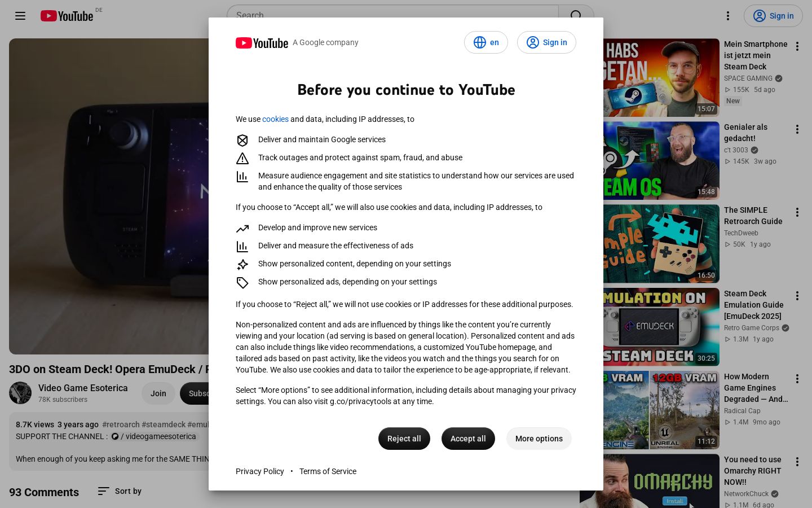
Task: Open the SIMPLE Retroarch Guide thumbnail
Action: pyautogui.click(x=661, y=244)
